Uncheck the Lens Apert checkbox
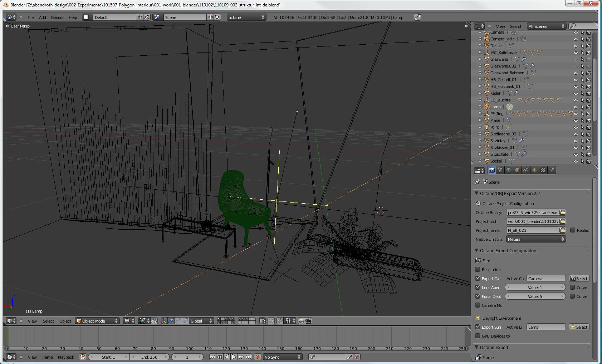The image size is (602, 364). [x=478, y=287]
